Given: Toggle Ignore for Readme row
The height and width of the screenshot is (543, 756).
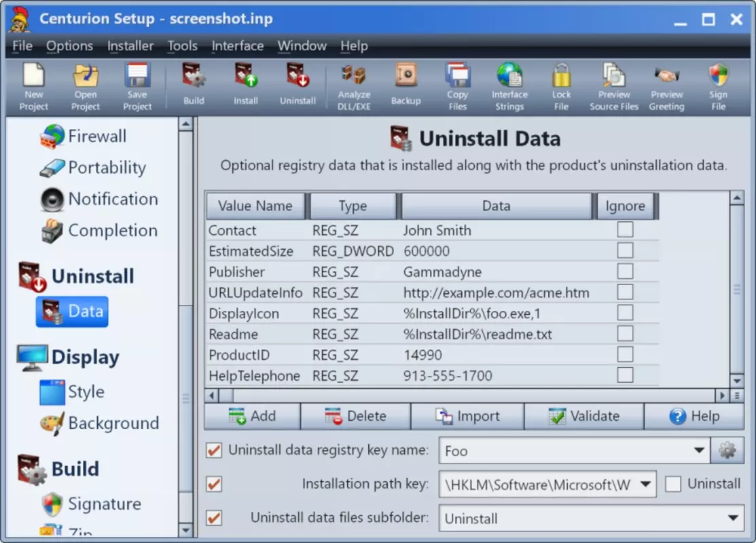Looking at the screenshot, I should pyautogui.click(x=625, y=333).
